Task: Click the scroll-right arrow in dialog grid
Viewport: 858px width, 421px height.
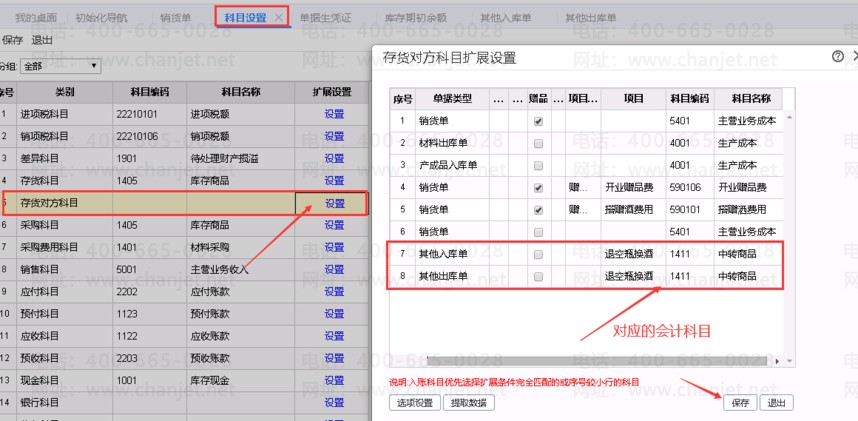Action: [x=778, y=361]
